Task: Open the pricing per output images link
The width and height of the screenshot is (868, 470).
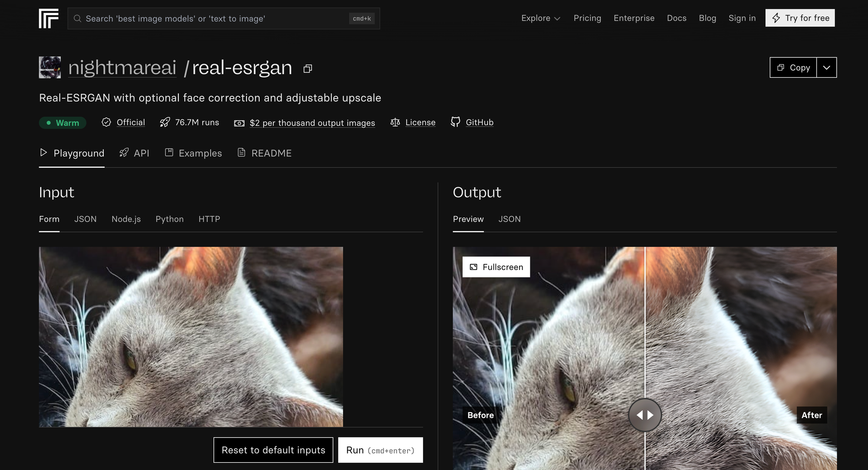Action: tap(312, 123)
